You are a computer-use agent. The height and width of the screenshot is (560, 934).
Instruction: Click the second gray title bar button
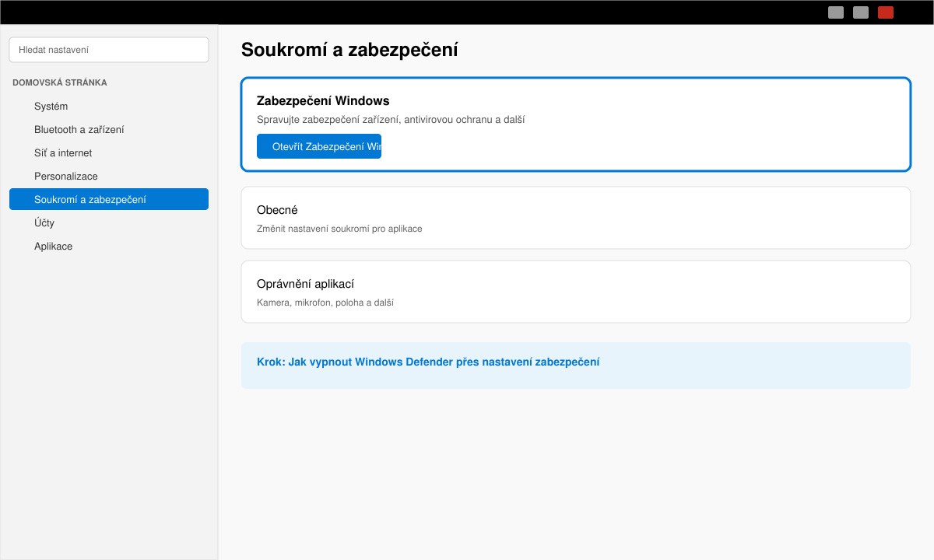(x=861, y=12)
